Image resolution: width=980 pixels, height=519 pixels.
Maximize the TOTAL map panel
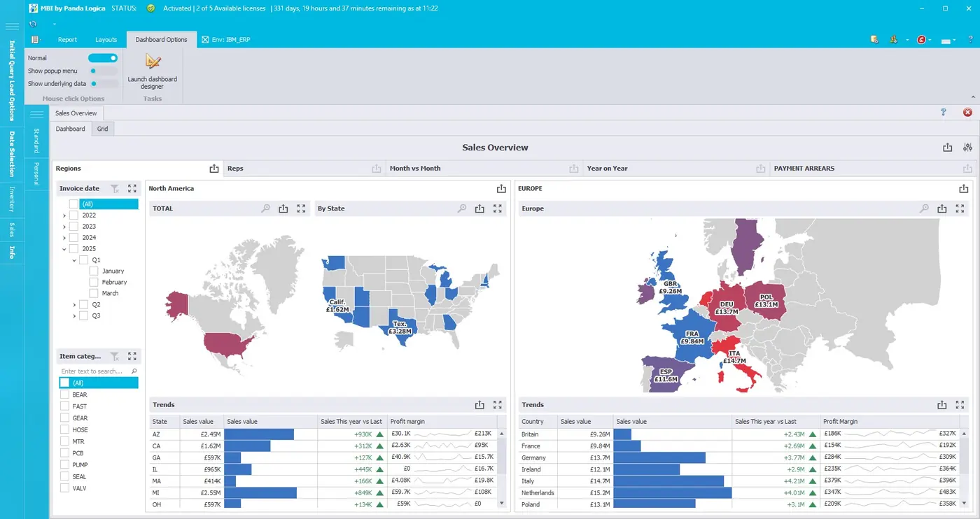[x=301, y=208]
